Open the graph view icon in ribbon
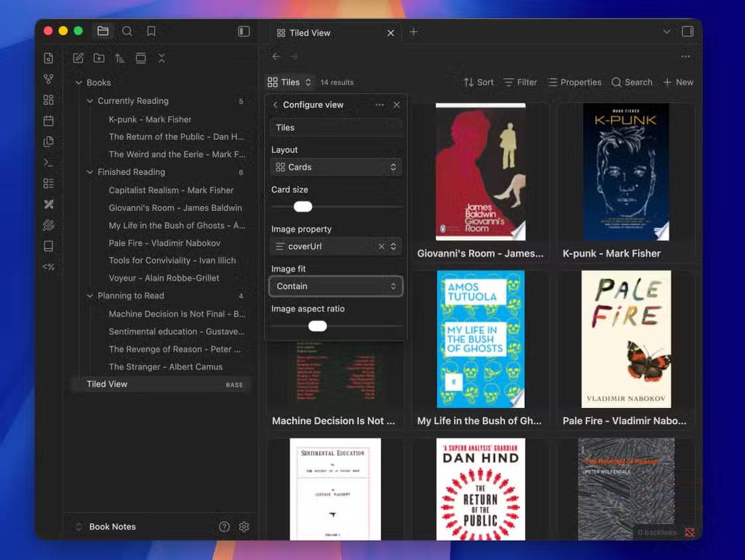 tap(48, 79)
